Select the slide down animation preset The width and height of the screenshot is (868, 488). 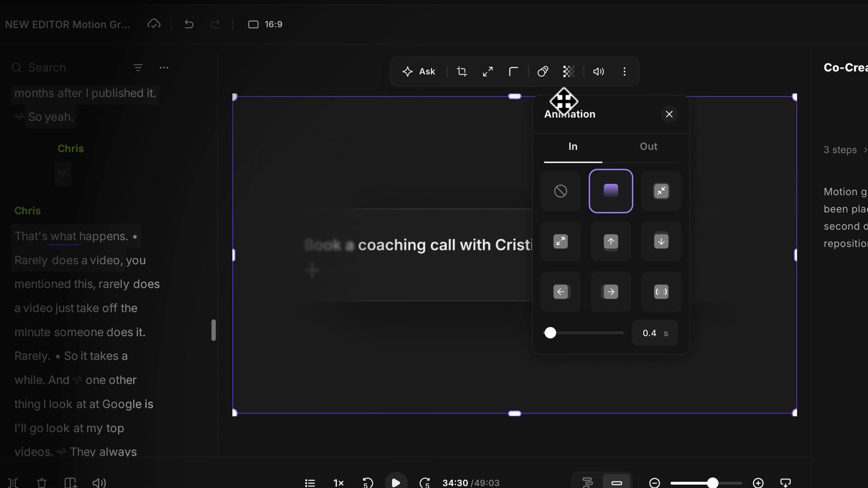(661, 241)
